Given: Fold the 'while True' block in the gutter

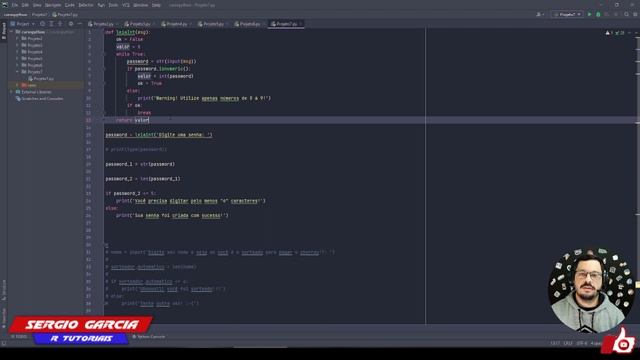Looking at the screenshot, I should coord(104,54).
